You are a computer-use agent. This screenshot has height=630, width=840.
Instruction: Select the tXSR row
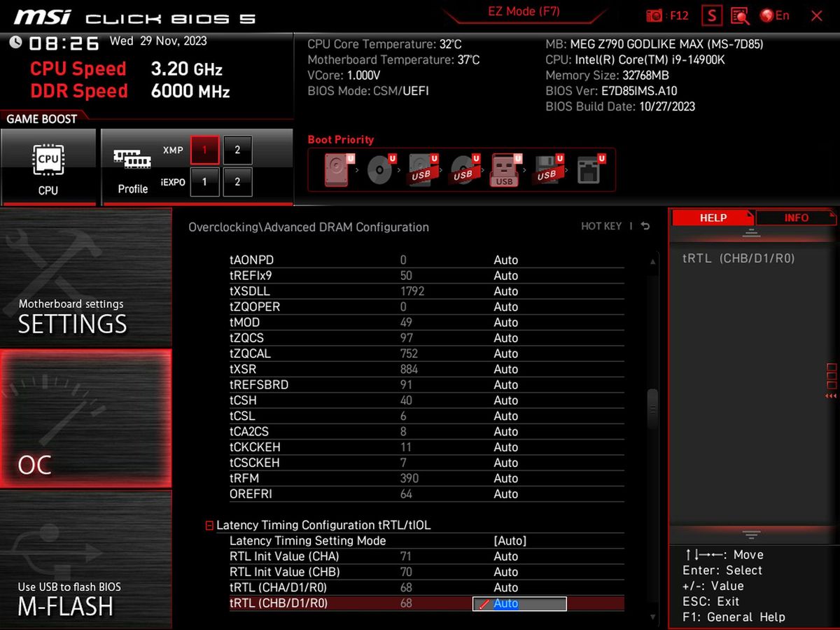[x=427, y=369]
